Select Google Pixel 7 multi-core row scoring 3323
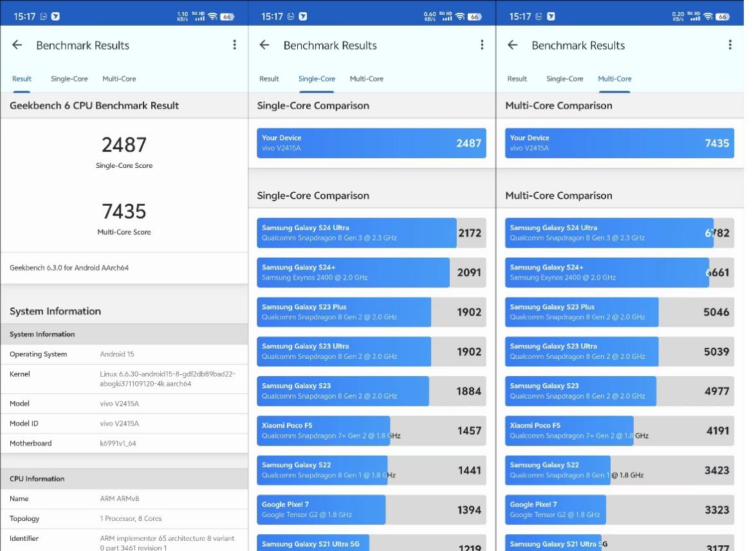The image size is (756, 551). pos(620,510)
